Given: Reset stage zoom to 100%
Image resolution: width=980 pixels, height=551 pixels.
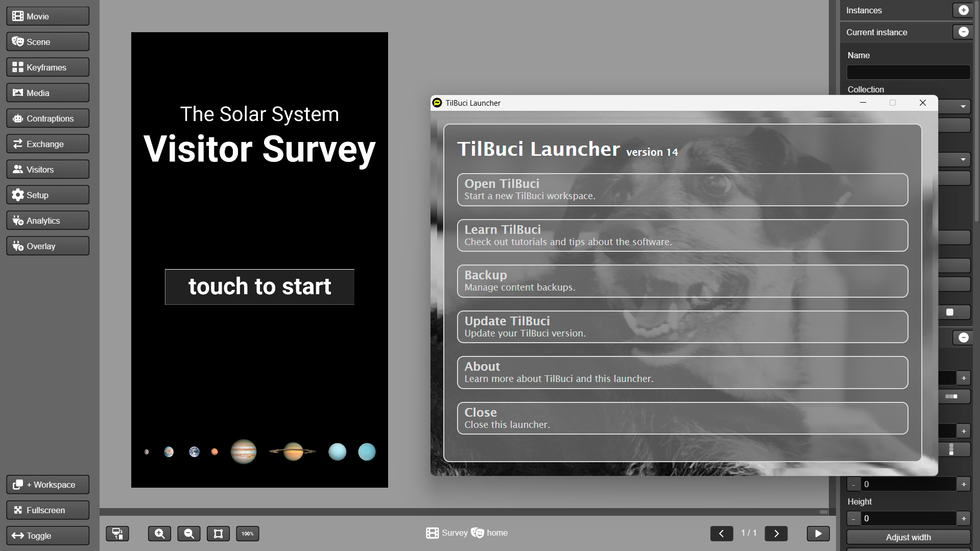Looking at the screenshot, I should pos(248,534).
